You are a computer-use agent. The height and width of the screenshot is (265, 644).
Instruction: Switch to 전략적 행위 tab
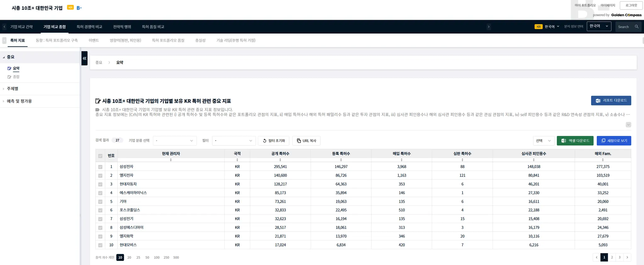(122, 27)
